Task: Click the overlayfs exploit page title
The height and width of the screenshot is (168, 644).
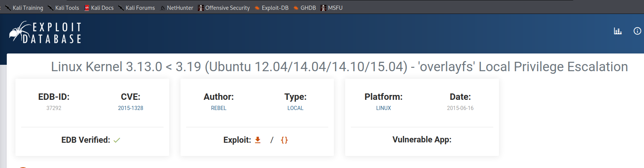Action: pyautogui.click(x=339, y=67)
